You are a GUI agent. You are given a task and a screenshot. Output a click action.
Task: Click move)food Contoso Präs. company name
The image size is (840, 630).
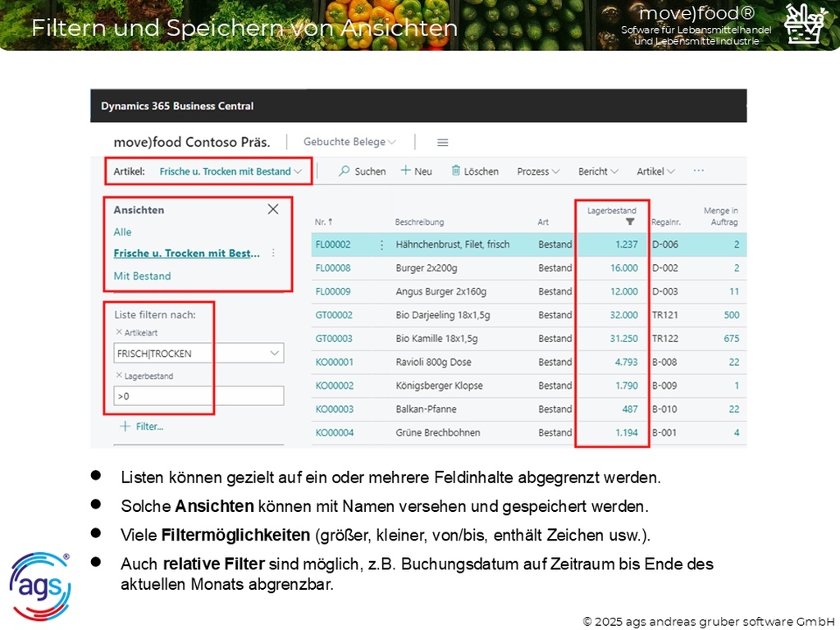[192, 142]
